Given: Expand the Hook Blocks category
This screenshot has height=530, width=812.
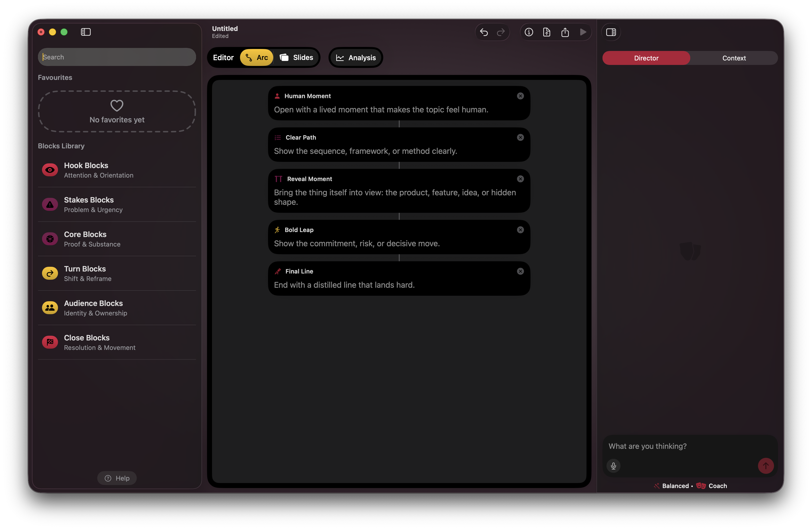Looking at the screenshot, I should click(x=117, y=170).
